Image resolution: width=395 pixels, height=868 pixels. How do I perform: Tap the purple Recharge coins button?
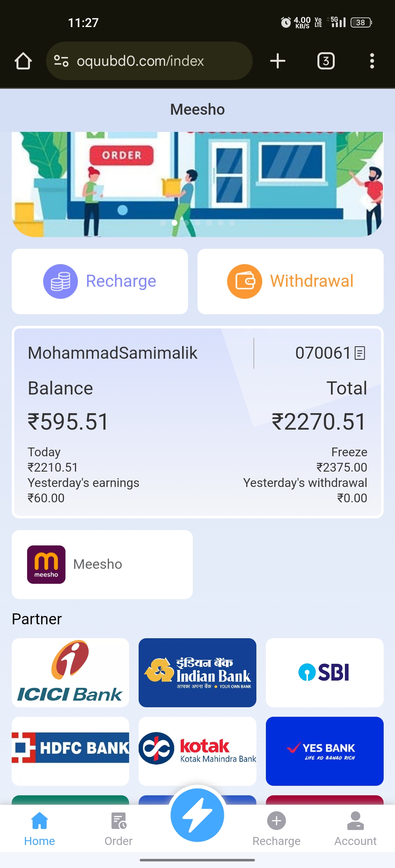click(100, 281)
